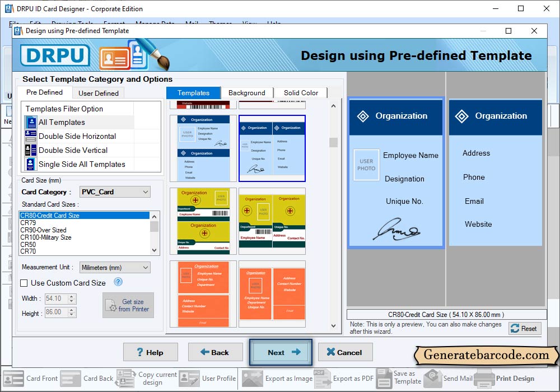This screenshot has width=560, height=392.
Task: Click the back card preview with Address
Action: point(496,172)
